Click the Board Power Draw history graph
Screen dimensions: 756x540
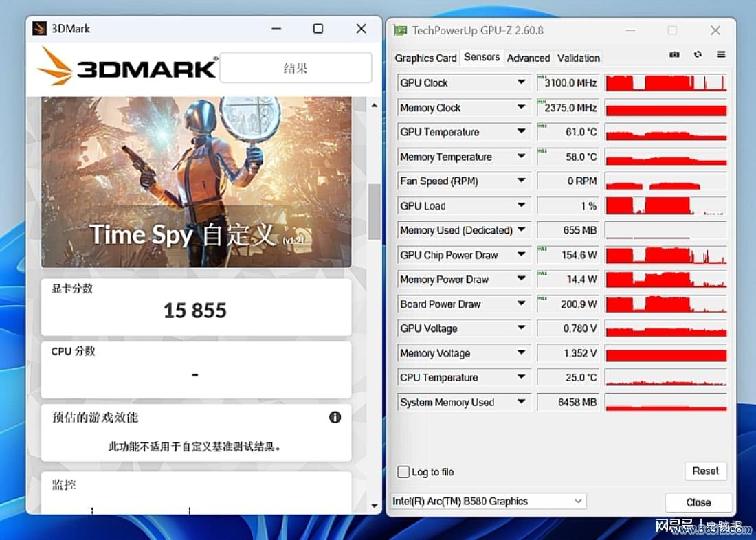click(666, 304)
